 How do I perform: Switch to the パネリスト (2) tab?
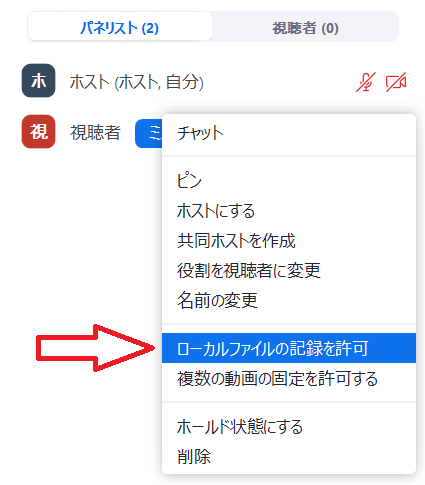click(120, 27)
